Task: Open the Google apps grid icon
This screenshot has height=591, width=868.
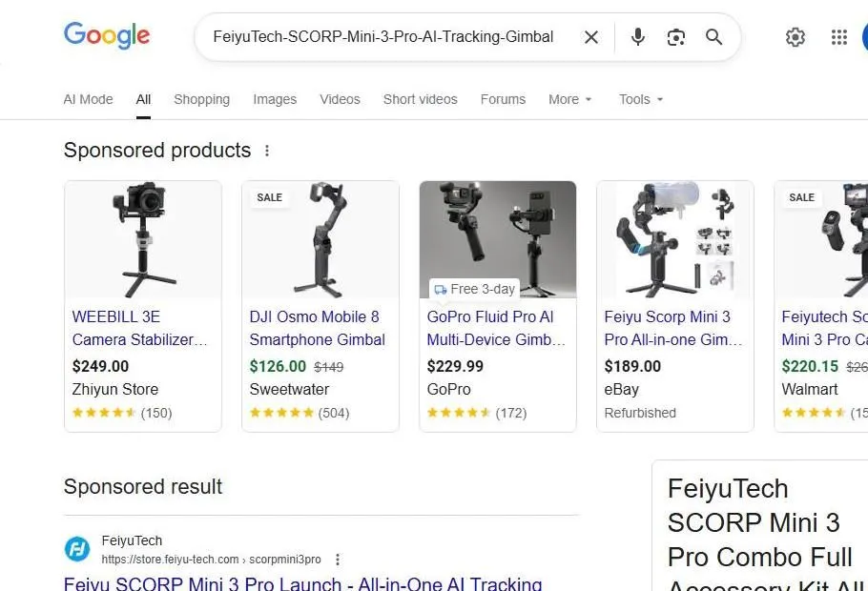Action: tap(838, 37)
